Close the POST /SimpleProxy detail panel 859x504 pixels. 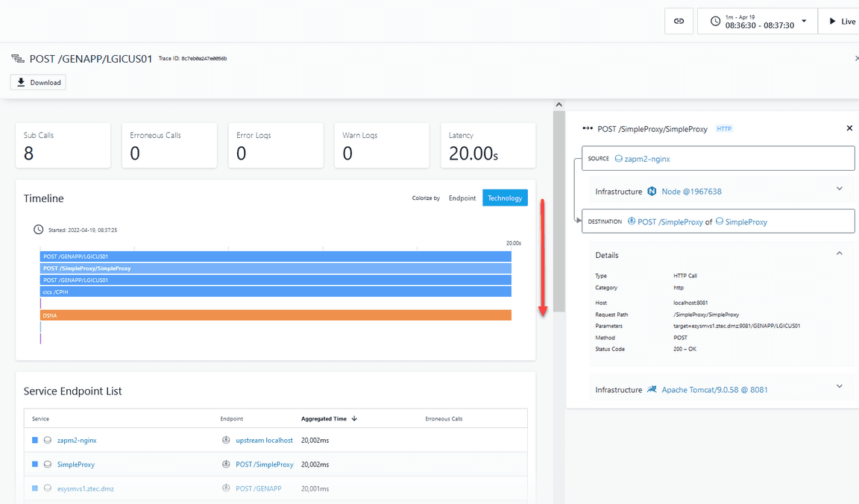(x=849, y=128)
